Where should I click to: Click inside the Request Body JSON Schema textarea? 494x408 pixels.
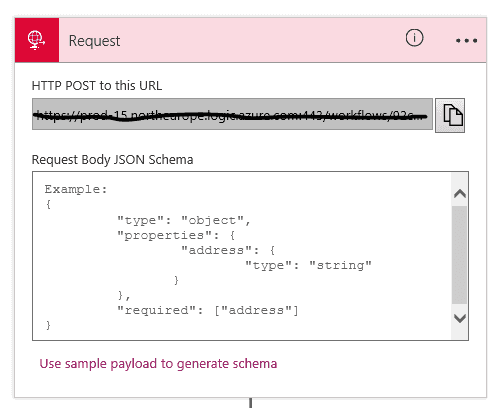tap(242, 256)
